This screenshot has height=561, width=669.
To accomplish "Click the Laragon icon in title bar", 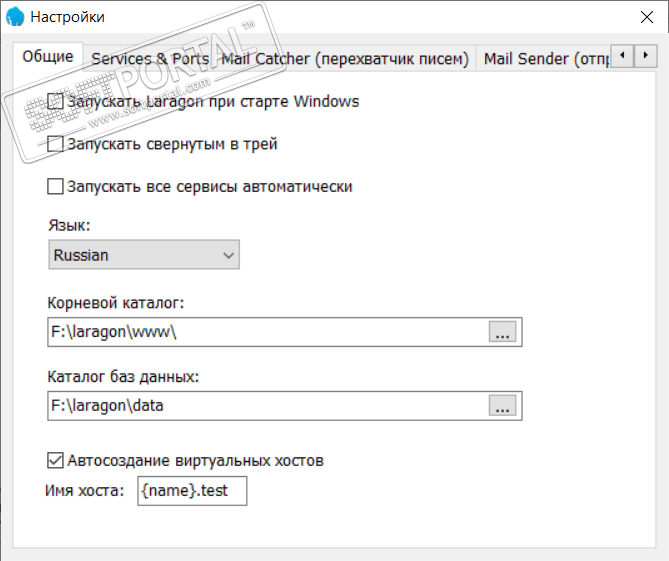I will pyautogui.click(x=14, y=16).
